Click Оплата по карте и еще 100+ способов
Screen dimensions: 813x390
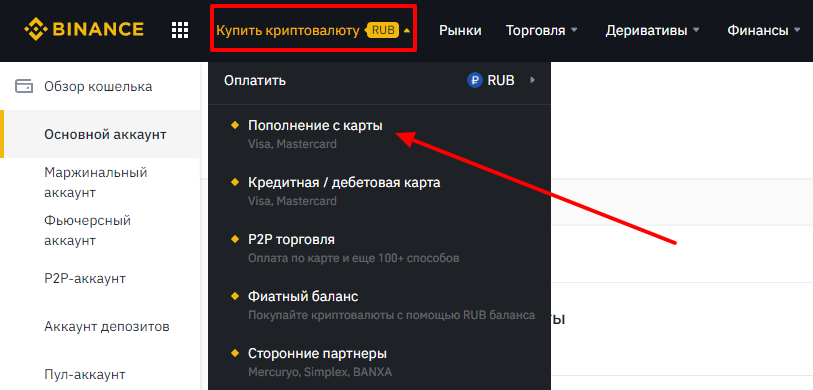point(353,258)
